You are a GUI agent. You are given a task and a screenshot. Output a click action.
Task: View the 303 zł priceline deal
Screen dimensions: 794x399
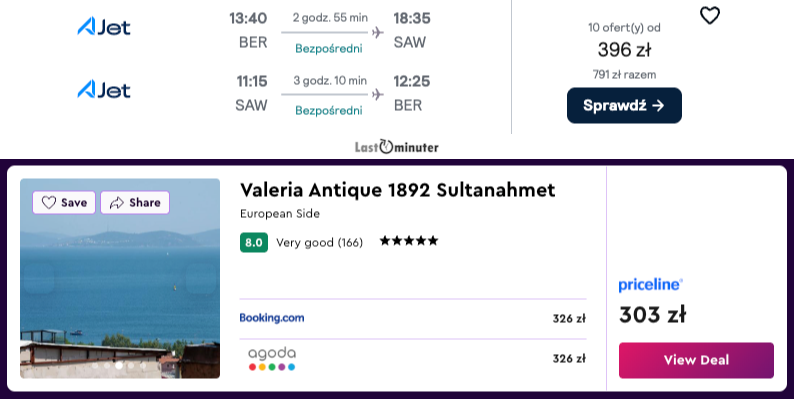[696, 360]
